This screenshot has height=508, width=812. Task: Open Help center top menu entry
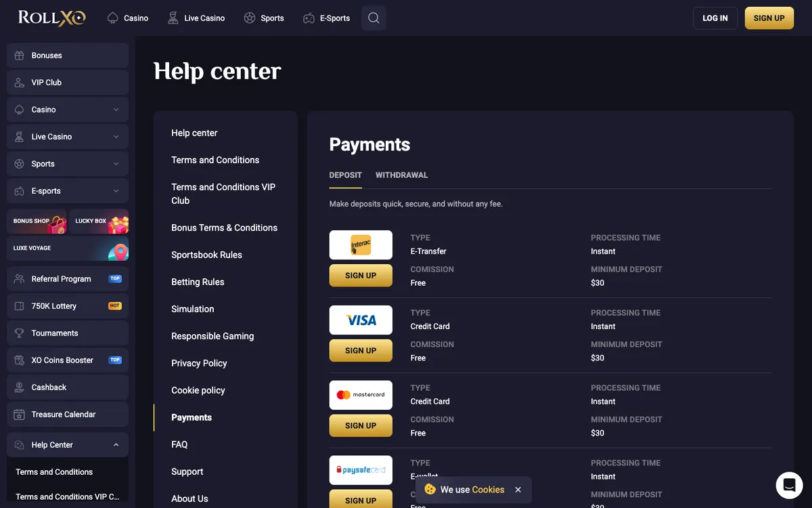[194, 133]
